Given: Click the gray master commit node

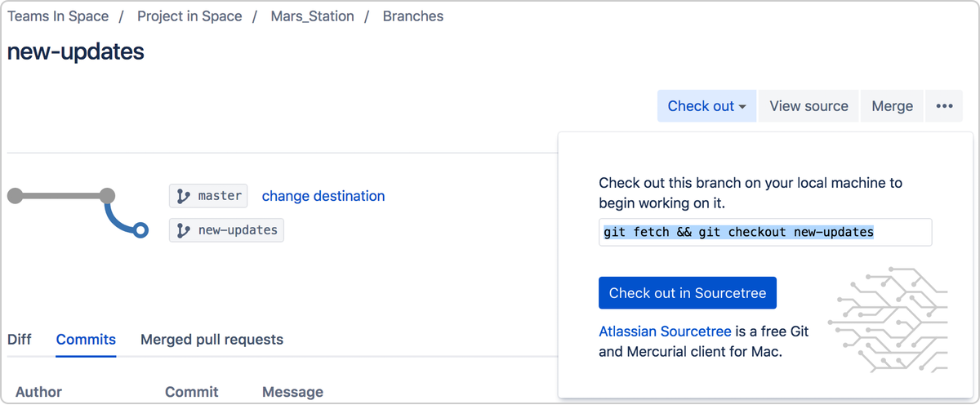Looking at the screenshot, I should (106, 196).
